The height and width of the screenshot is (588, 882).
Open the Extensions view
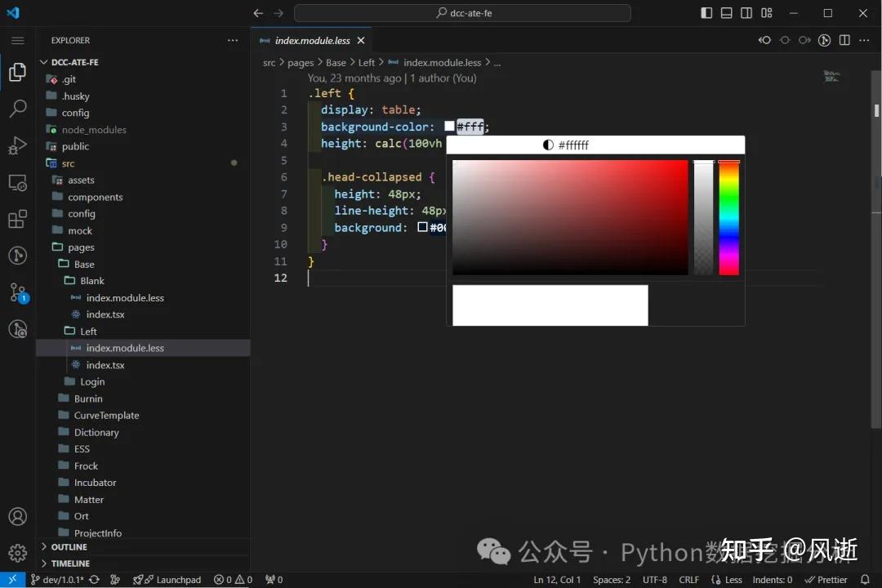pos(17,219)
